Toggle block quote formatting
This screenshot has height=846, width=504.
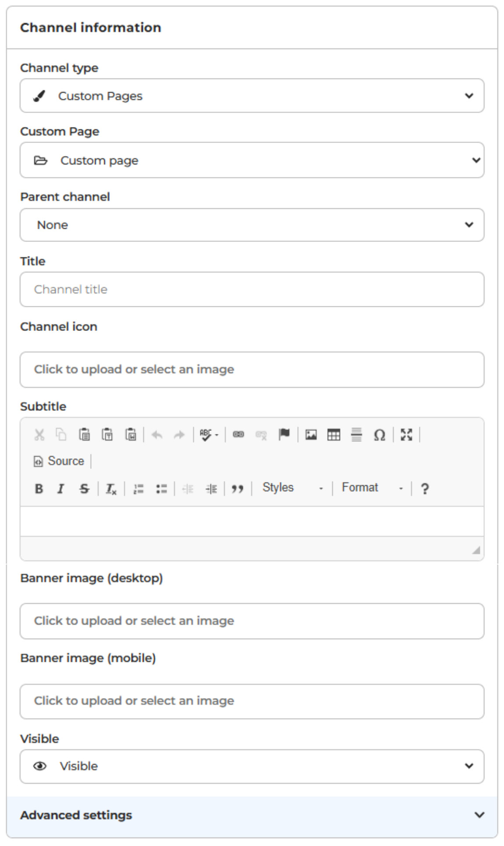pyautogui.click(x=238, y=489)
